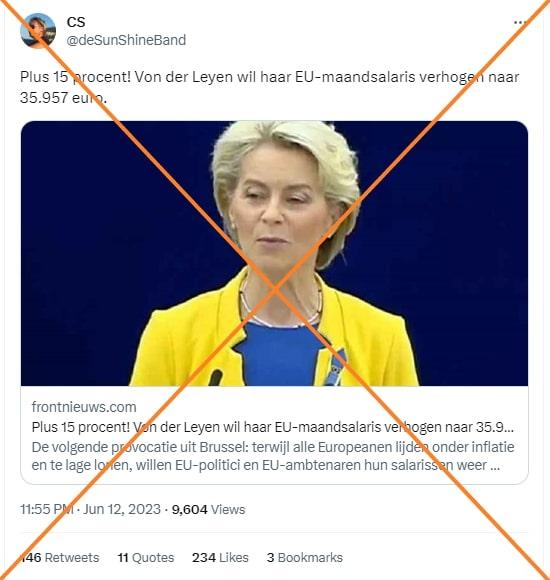Show the 234 Likes list

pos(220,557)
